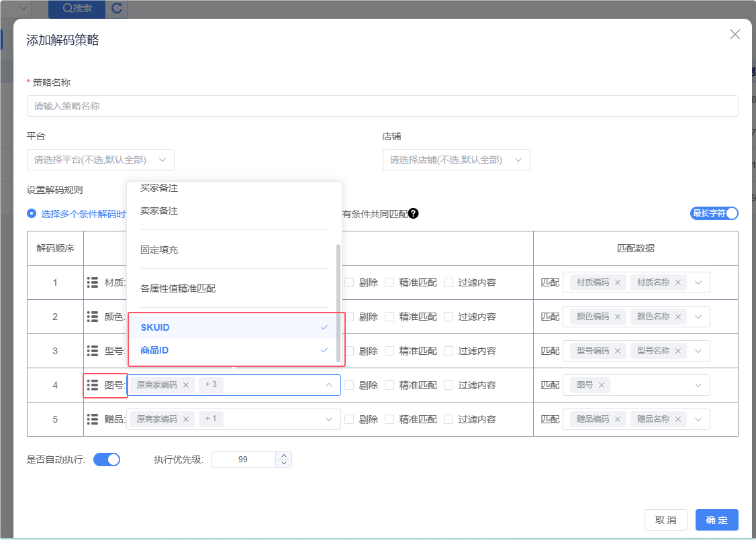756x540 pixels.
Task: Deselect the SKUID option in list
Action: pos(234,327)
